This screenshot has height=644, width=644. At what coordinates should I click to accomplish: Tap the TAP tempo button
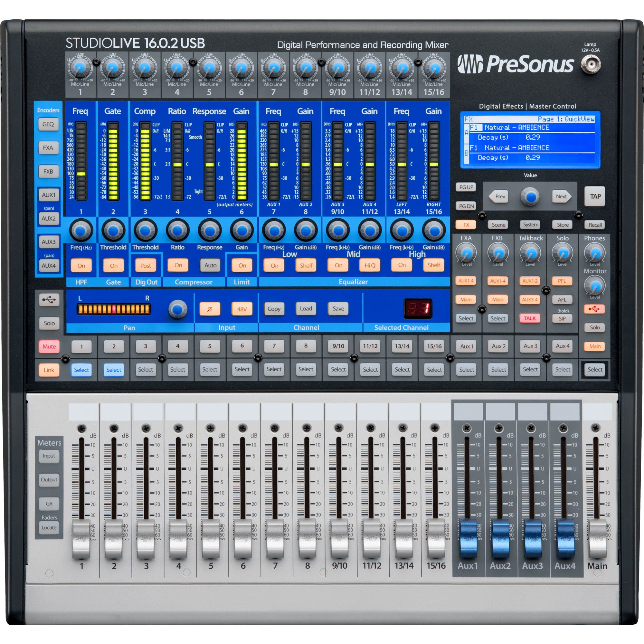click(595, 196)
